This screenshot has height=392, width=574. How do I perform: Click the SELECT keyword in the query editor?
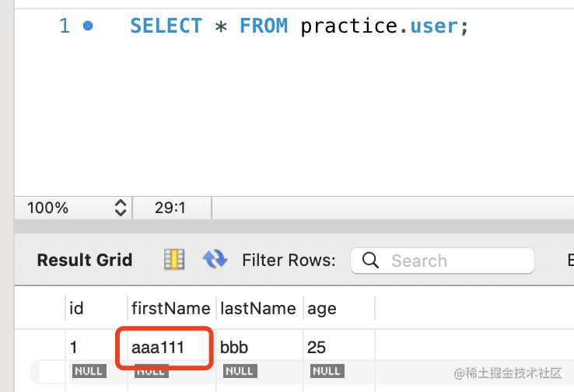coord(166,26)
